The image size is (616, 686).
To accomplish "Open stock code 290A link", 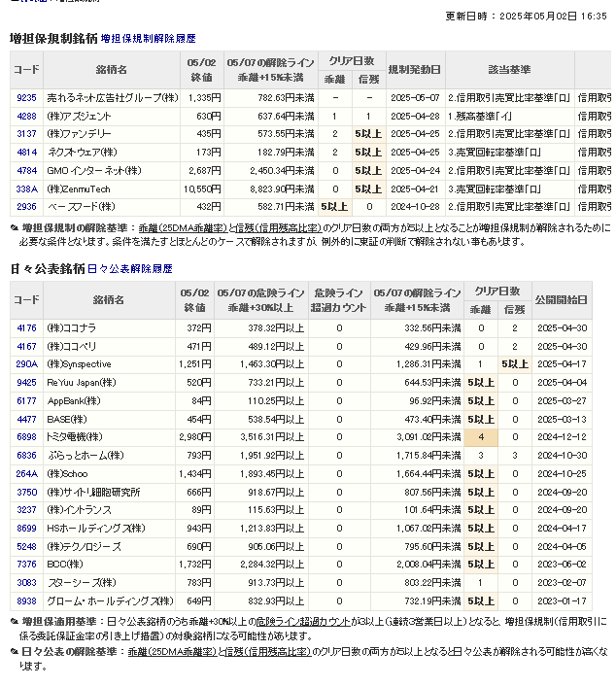I will click(26, 364).
